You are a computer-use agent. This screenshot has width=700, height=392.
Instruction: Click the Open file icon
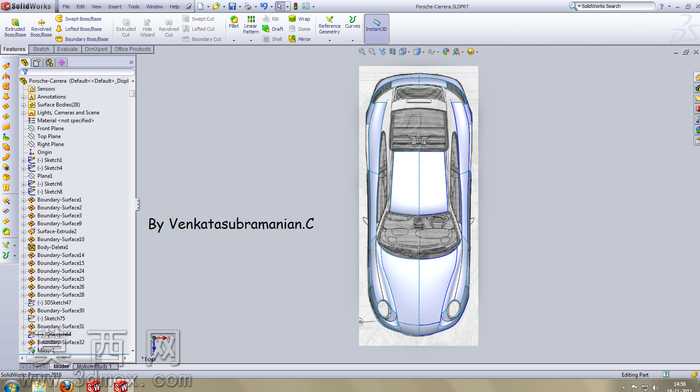(x=217, y=6)
